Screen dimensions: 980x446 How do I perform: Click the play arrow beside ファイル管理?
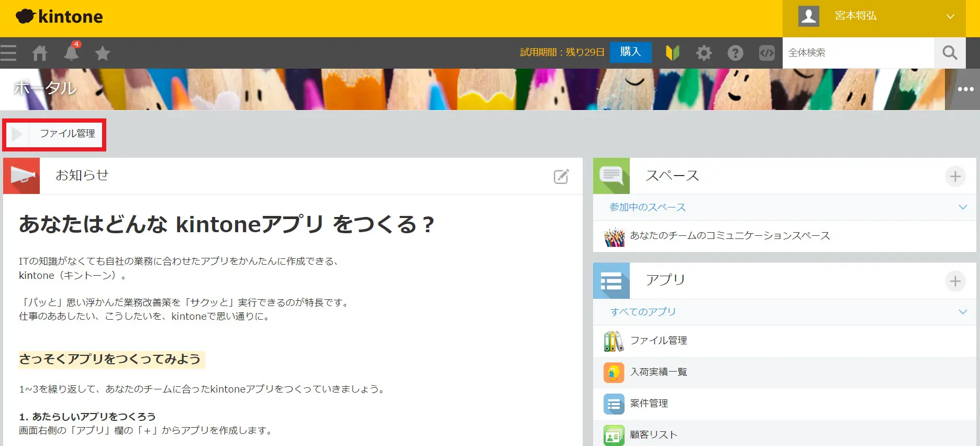[17, 134]
